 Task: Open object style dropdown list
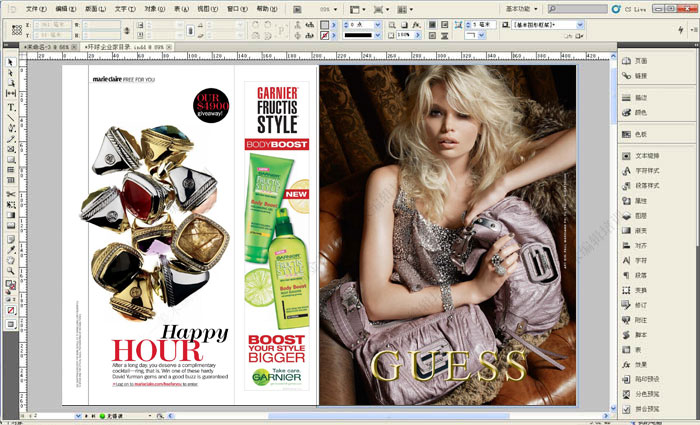click(x=580, y=25)
